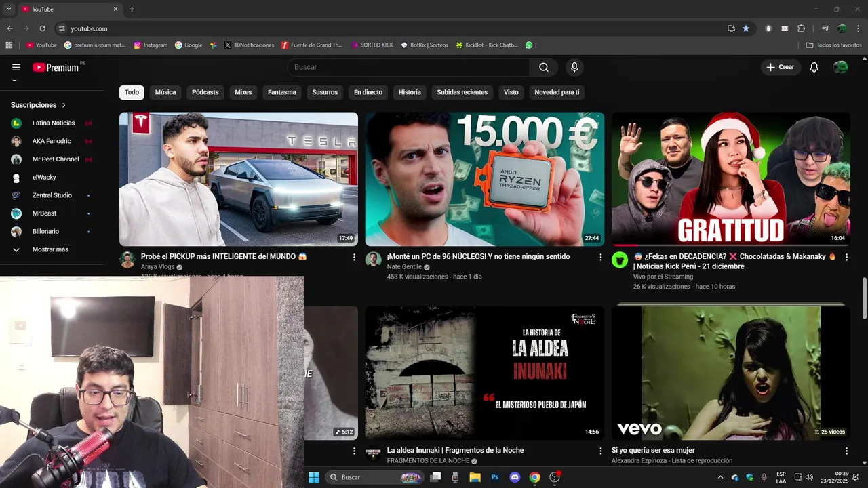This screenshot has height=488, width=868.
Task: Open the Instagram bookmark
Action: pyautogui.click(x=150, y=45)
